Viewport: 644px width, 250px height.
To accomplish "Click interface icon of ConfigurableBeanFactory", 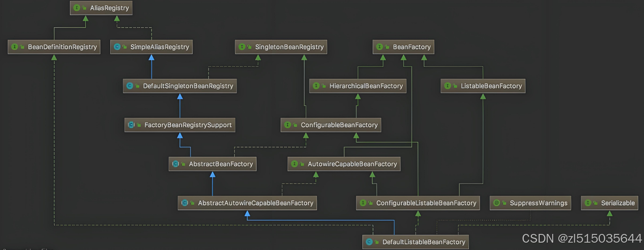I will click(x=288, y=125).
